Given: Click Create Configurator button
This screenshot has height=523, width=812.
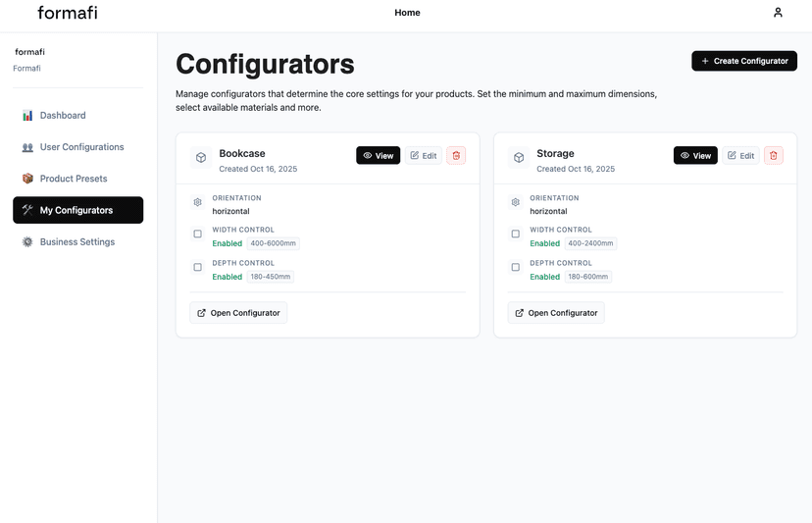Looking at the screenshot, I should coord(743,61).
